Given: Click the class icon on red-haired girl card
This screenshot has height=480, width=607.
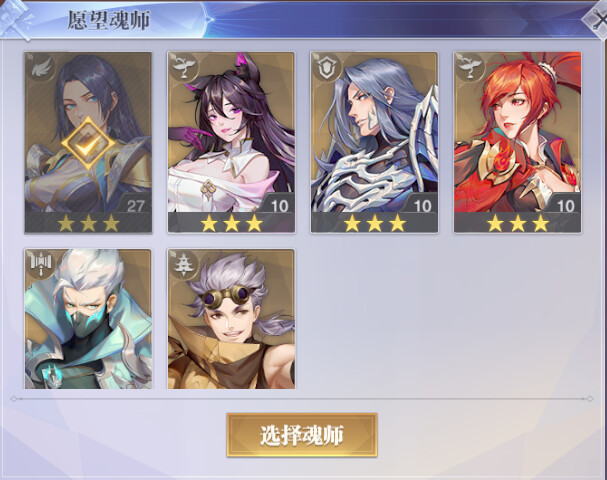Looking at the screenshot, I should tap(470, 67).
